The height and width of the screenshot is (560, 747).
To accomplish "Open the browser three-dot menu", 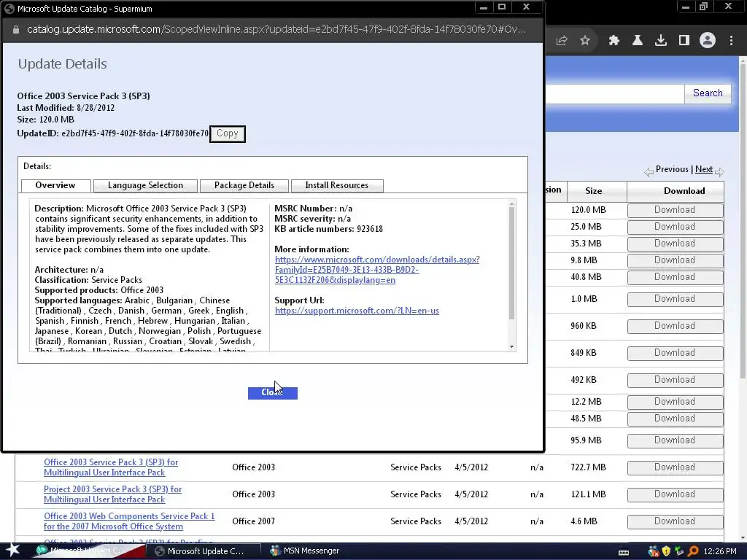I will tap(731, 41).
